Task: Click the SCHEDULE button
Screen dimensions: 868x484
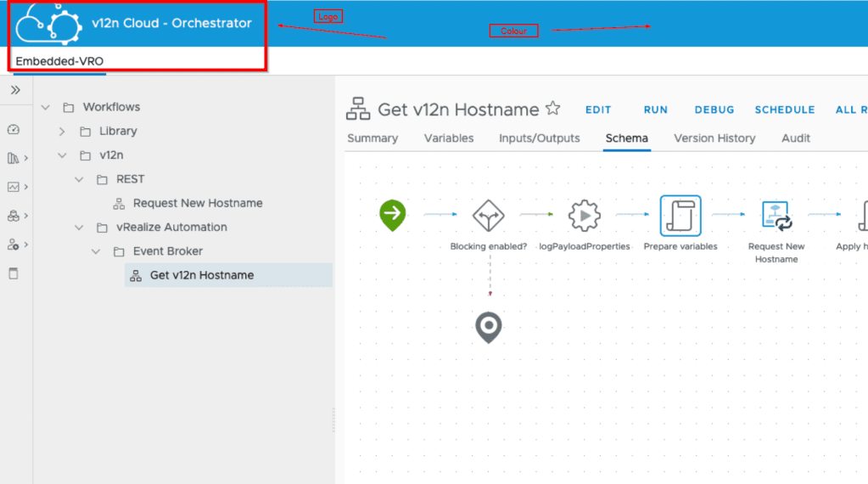Action: point(785,110)
